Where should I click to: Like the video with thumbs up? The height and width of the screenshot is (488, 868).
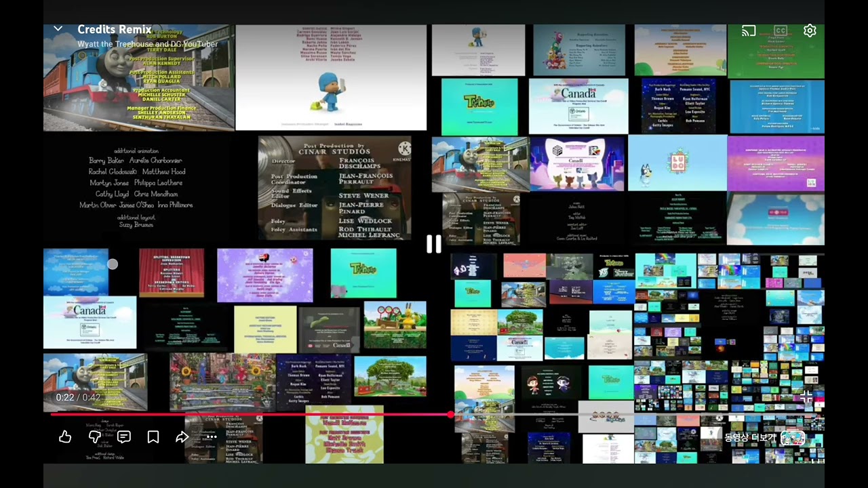tap(65, 437)
